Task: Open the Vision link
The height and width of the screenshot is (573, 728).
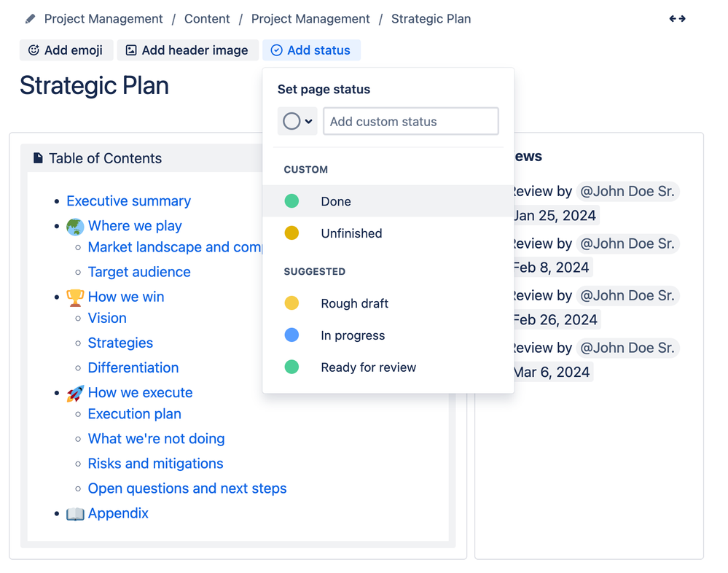Action: point(107,318)
